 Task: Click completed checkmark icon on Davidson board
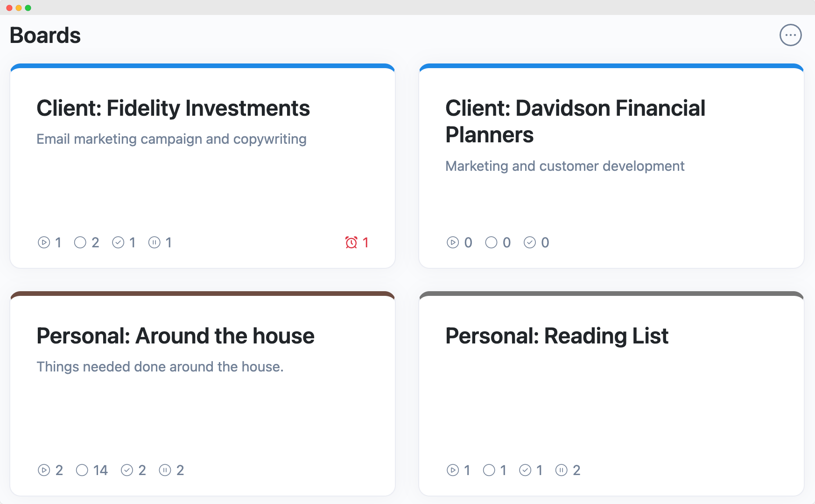point(529,243)
